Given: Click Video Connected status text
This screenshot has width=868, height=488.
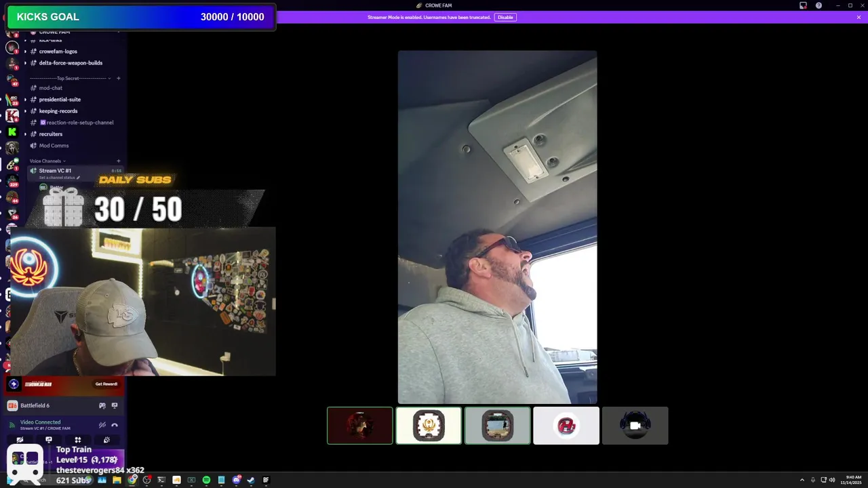Looking at the screenshot, I should (x=40, y=422).
